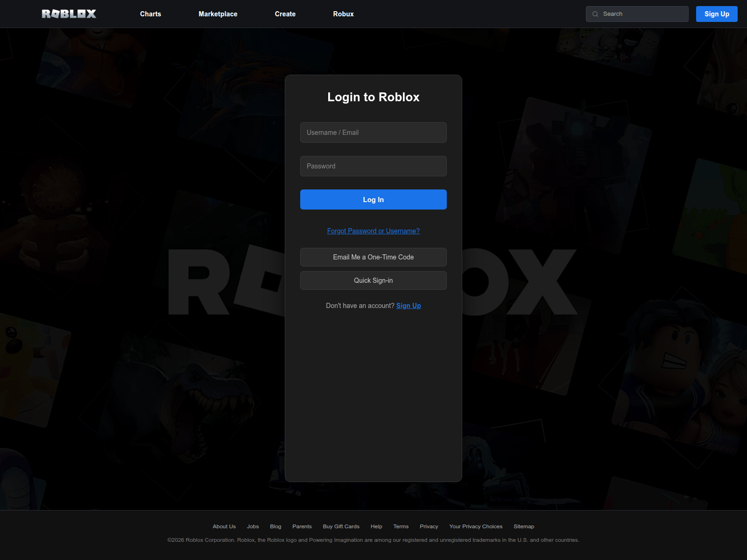This screenshot has height=560, width=747.
Task: Open the Charts menu item
Action: pyautogui.click(x=150, y=14)
